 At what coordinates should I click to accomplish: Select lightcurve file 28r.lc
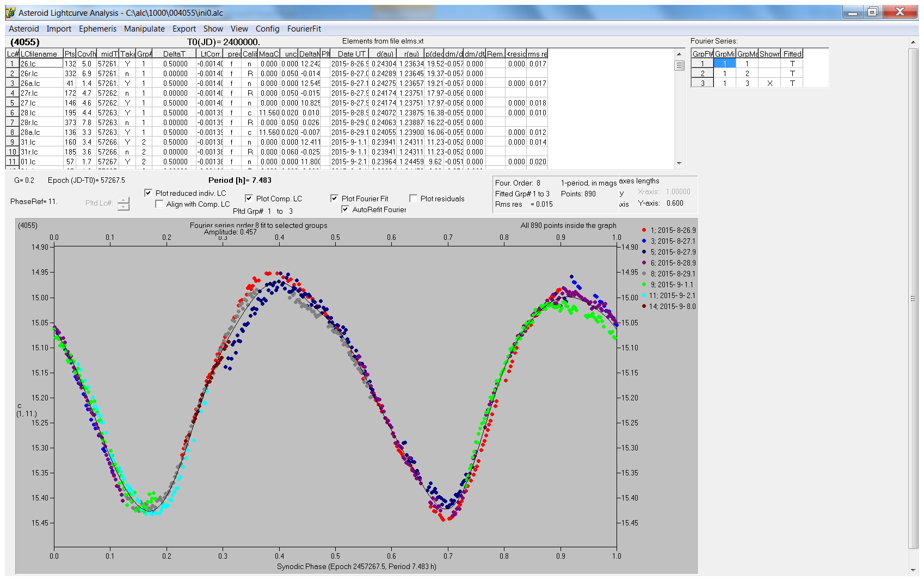[x=41, y=122]
